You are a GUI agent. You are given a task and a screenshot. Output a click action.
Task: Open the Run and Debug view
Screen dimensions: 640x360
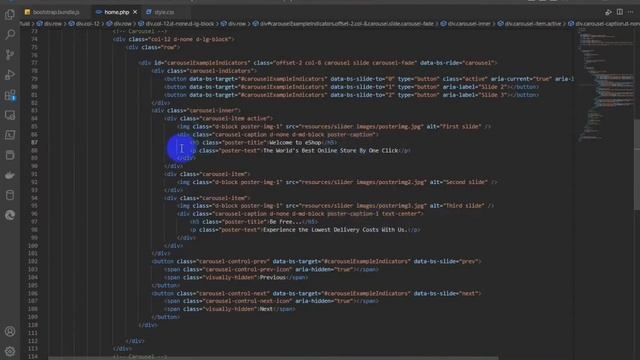pyautogui.click(x=10, y=75)
